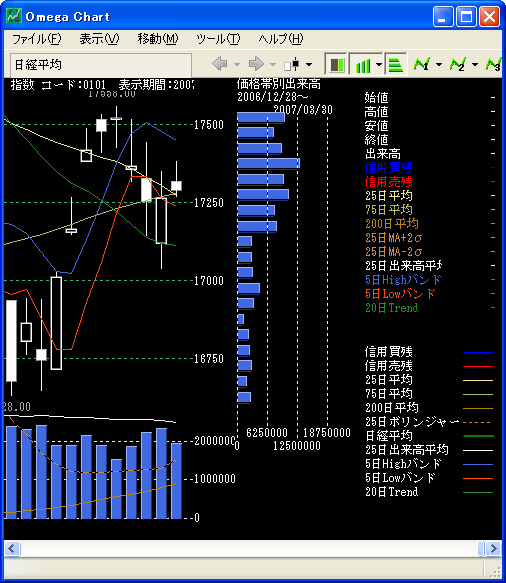The width and height of the screenshot is (506, 583).
Task: Click the candlestick chart style icon
Action: (x=292, y=64)
